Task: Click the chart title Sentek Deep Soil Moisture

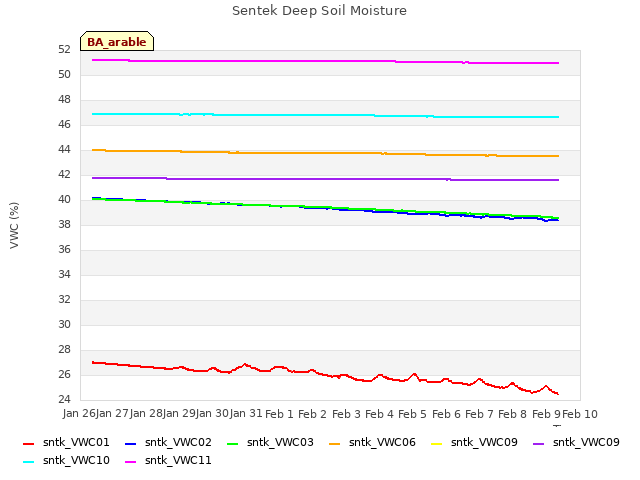Action: (x=320, y=11)
